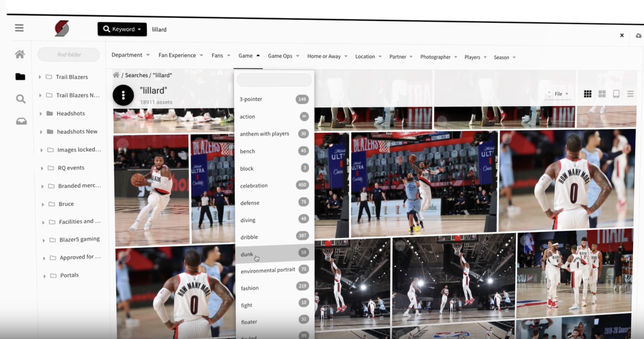Open the Players filter
This screenshot has height=339, width=644.
476,57
